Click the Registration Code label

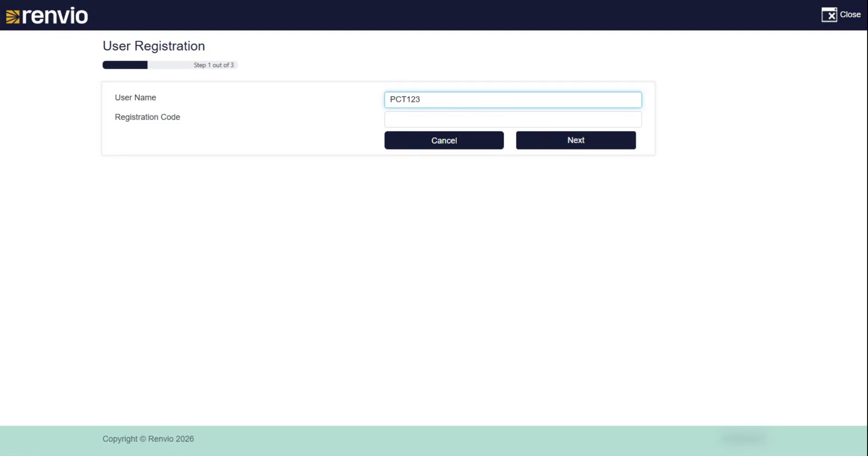[x=148, y=117]
